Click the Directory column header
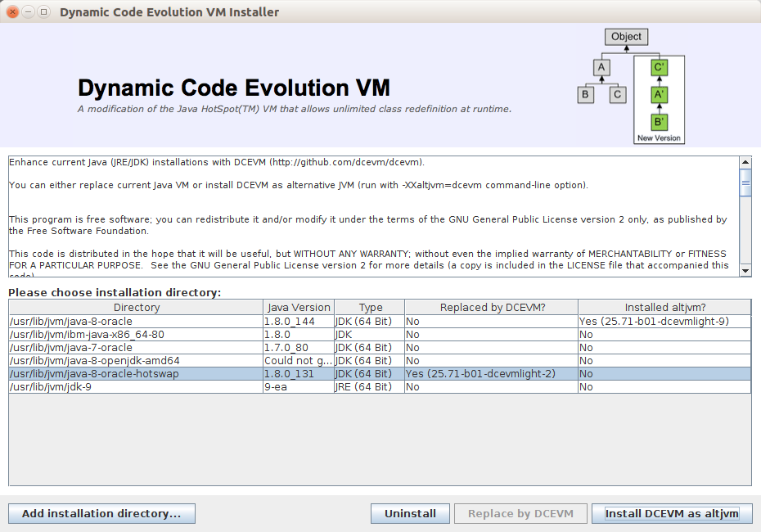 click(136, 308)
